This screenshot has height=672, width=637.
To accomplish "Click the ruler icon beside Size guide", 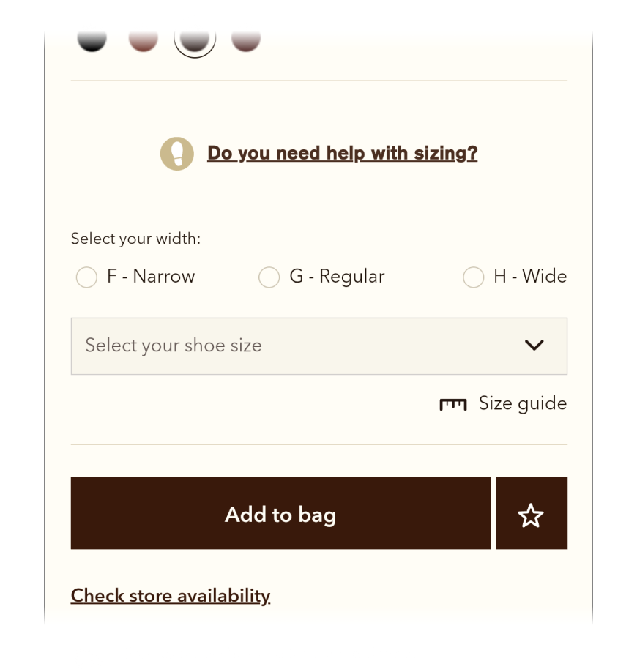I will [452, 404].
